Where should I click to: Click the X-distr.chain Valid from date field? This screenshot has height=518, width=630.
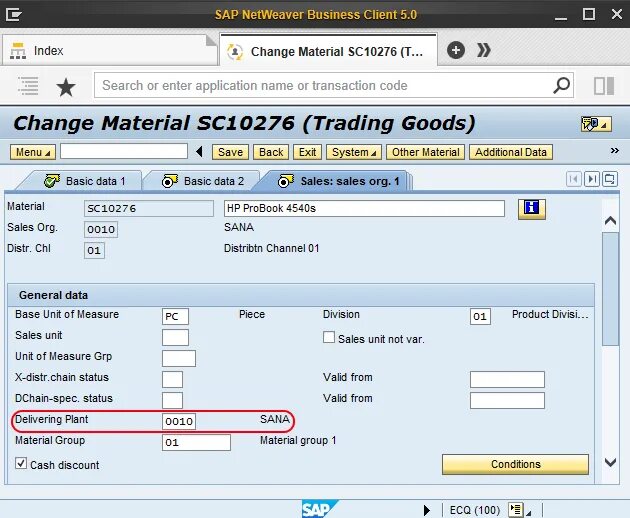(x=507, y=379)
